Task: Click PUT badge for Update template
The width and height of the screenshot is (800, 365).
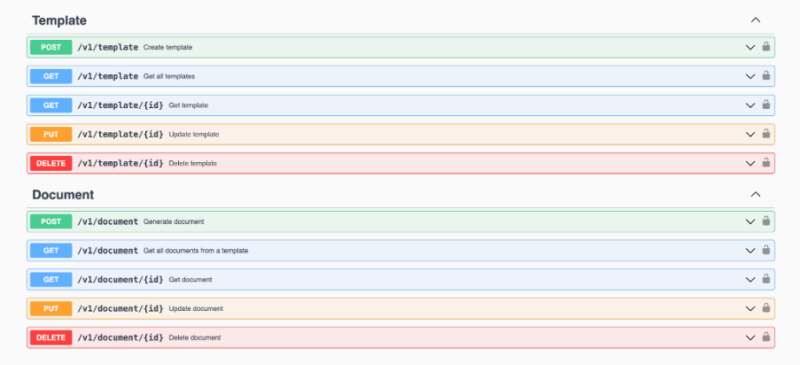Action: pos(51,135)
